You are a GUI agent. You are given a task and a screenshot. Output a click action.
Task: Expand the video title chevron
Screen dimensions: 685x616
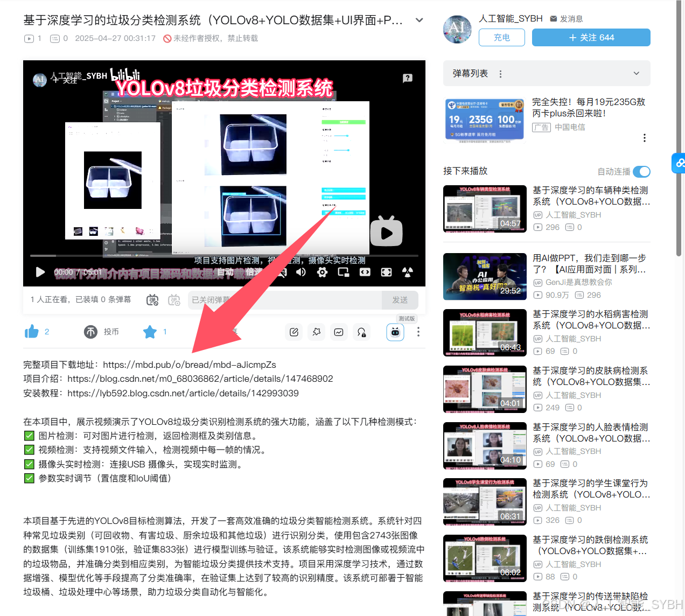point(420,20)
